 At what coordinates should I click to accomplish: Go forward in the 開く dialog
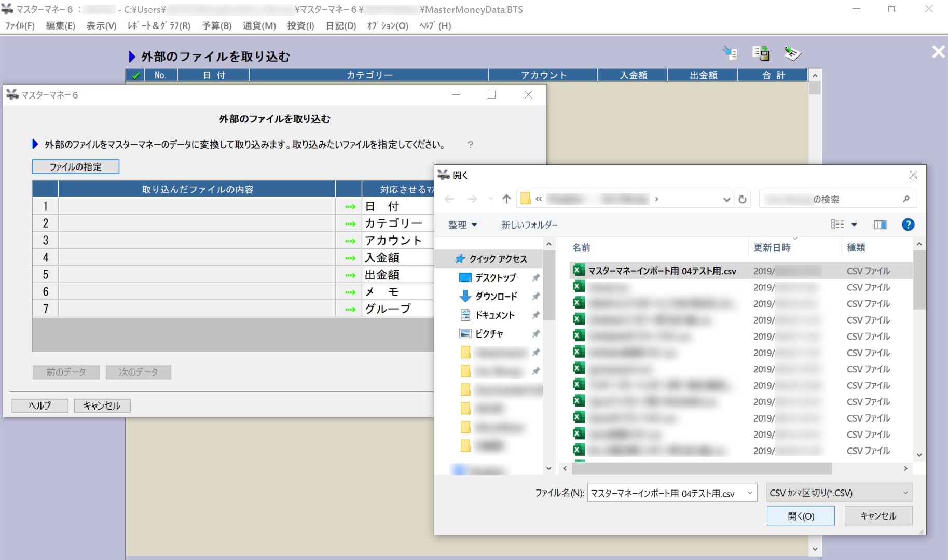[472, 199]
